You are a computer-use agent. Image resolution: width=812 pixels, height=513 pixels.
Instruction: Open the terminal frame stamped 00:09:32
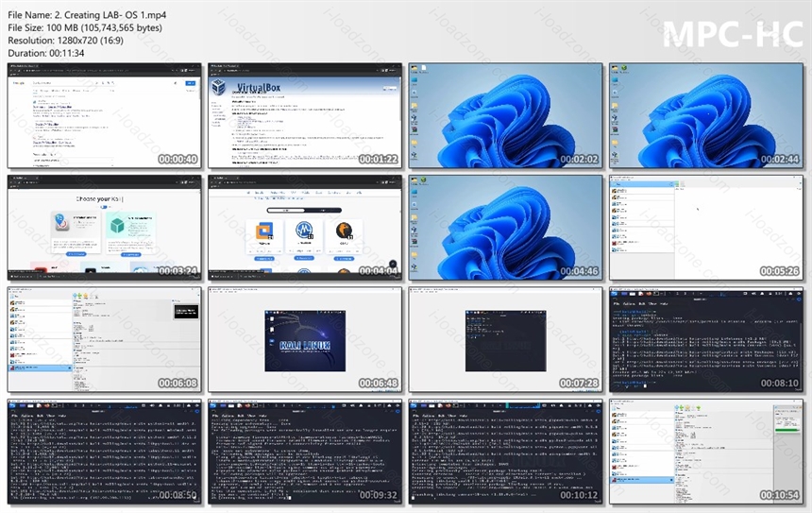coord(305,452)
